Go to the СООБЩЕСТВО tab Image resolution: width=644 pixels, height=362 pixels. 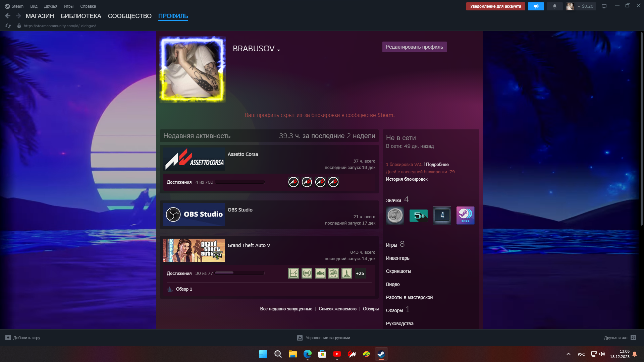point(130,16)
